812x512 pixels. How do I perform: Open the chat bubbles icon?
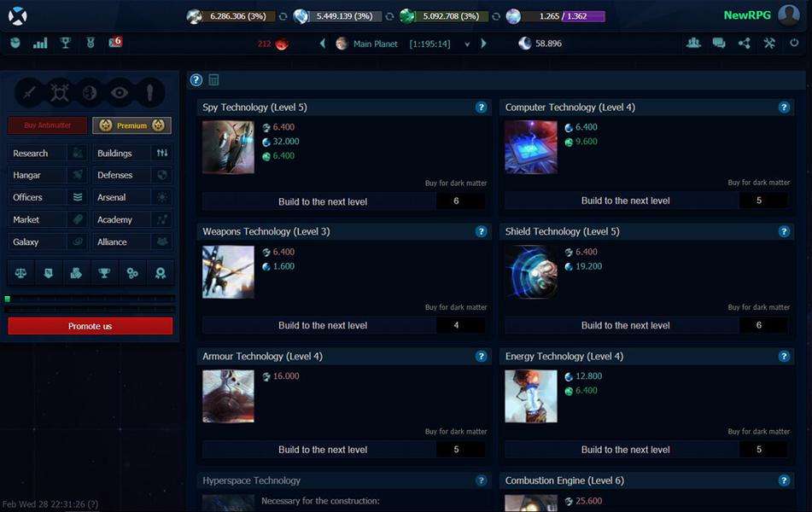pos(719,43)
